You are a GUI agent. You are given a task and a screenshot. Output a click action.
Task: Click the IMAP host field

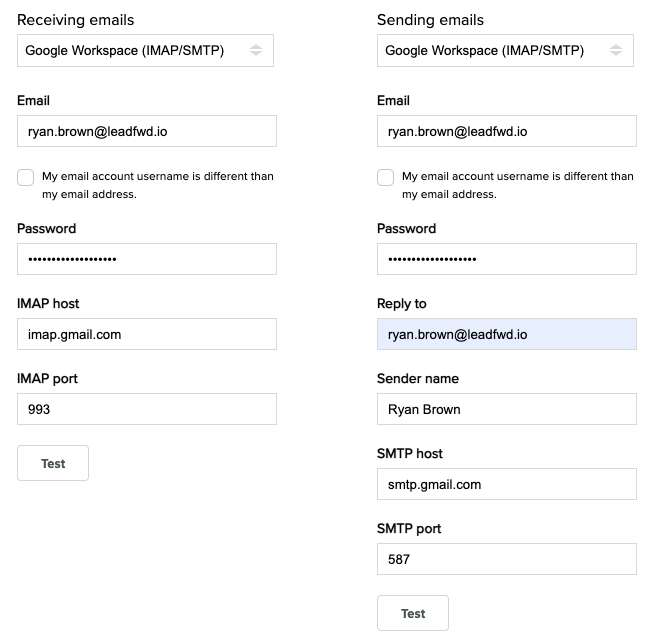(147, 334)
